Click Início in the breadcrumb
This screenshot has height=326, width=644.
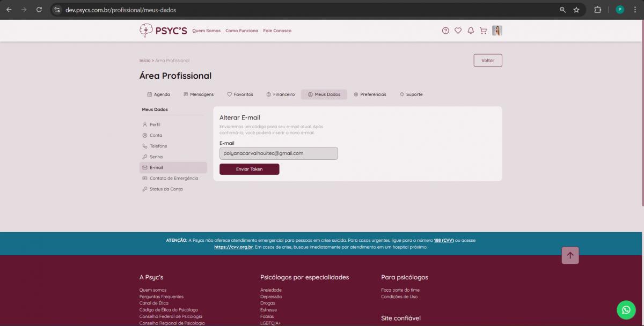144,61
